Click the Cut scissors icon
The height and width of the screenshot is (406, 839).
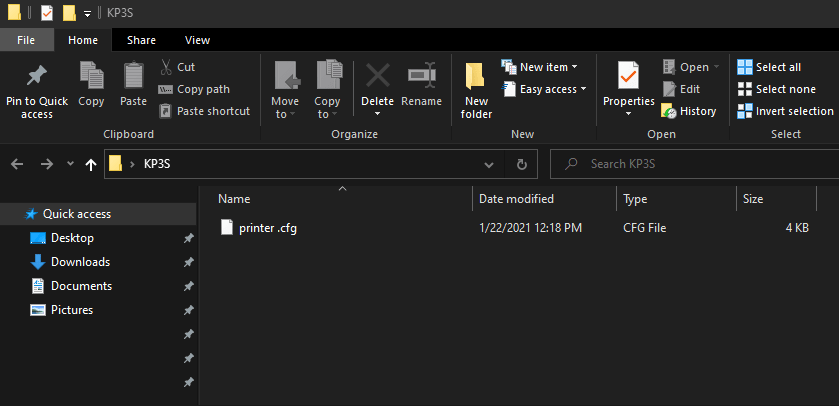tap(166, 67)
